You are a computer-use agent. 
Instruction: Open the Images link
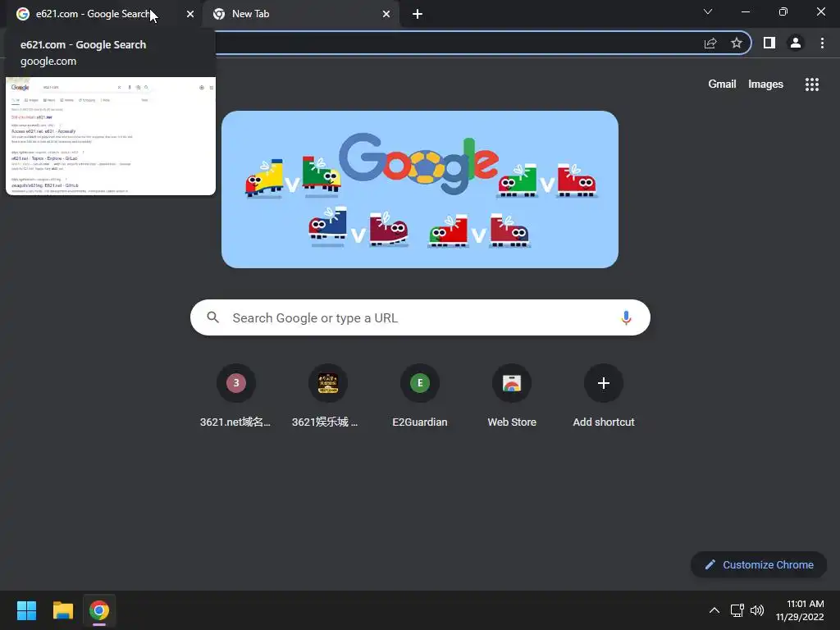tap(765, 84)
